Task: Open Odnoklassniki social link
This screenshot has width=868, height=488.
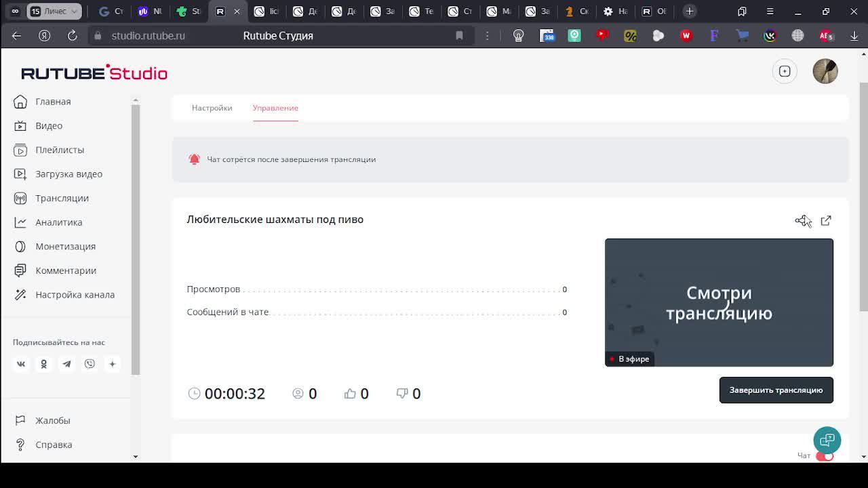Action: pyautogui.click(x=43, y=364)
